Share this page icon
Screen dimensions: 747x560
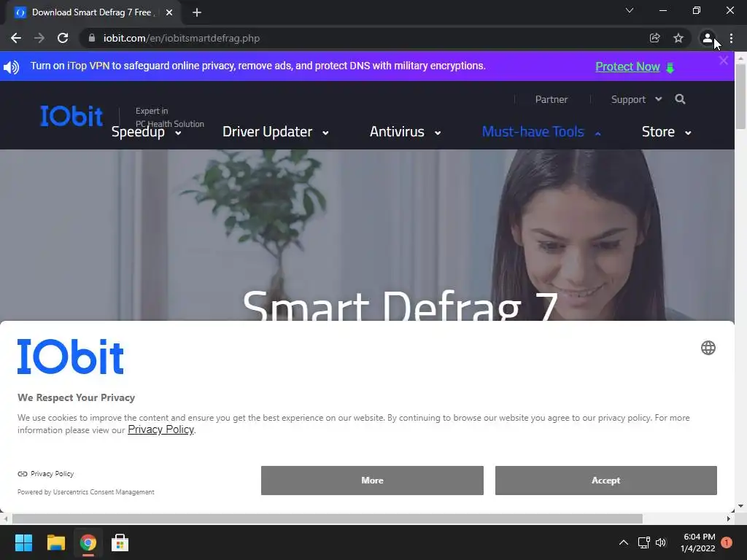(654, 38)
